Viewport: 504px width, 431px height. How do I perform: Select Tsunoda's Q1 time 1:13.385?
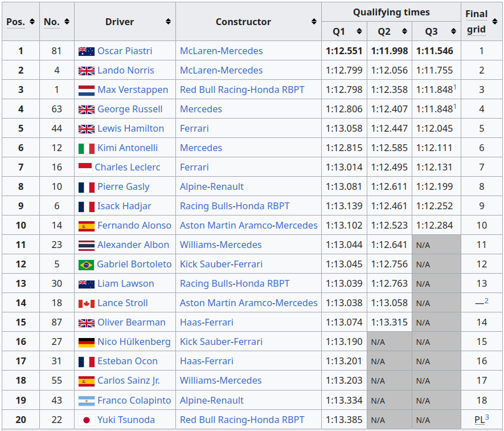[x=344, y=420]
